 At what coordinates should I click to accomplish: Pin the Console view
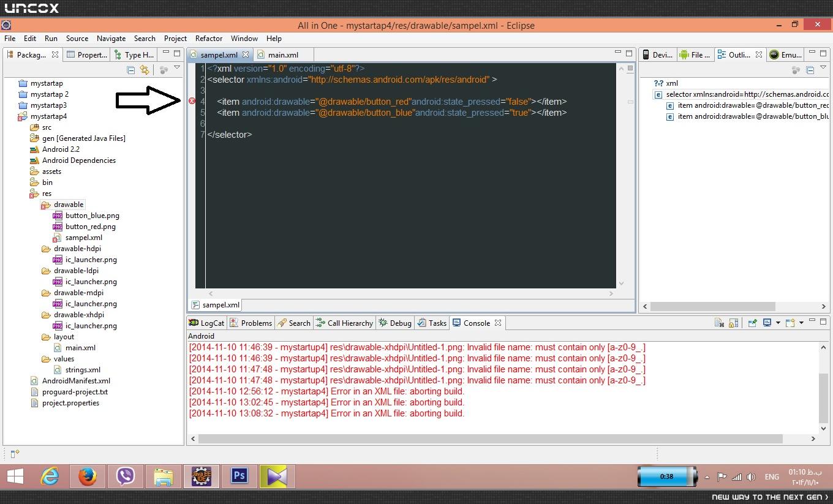[x=752, y=323]
